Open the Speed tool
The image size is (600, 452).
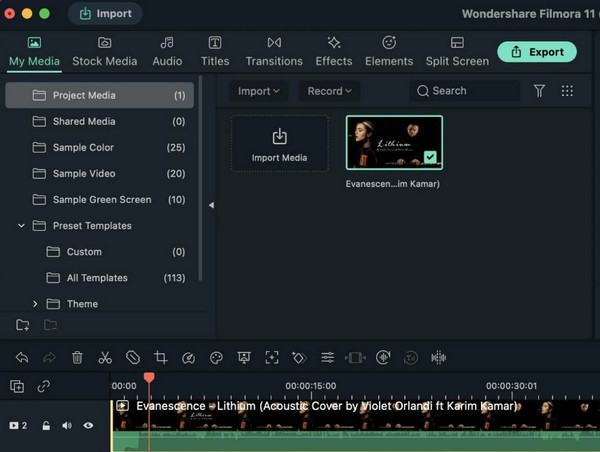pos(188,358)
